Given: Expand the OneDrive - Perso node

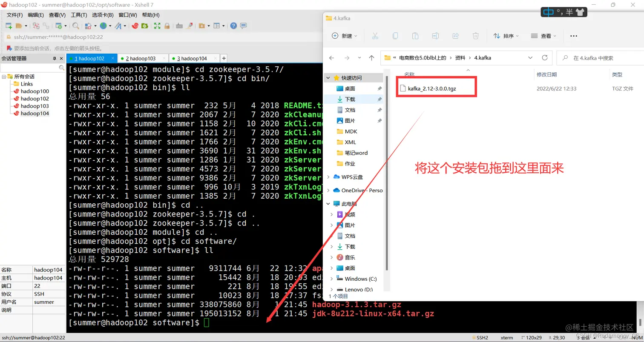Looking at the screenshot, I should pos(328,191).
